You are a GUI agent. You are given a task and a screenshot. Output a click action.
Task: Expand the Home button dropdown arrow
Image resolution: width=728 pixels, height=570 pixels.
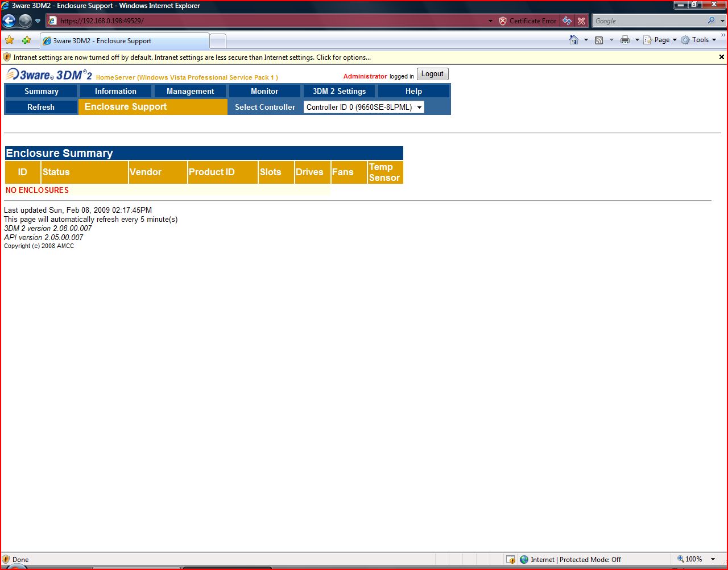coord(586,40)
